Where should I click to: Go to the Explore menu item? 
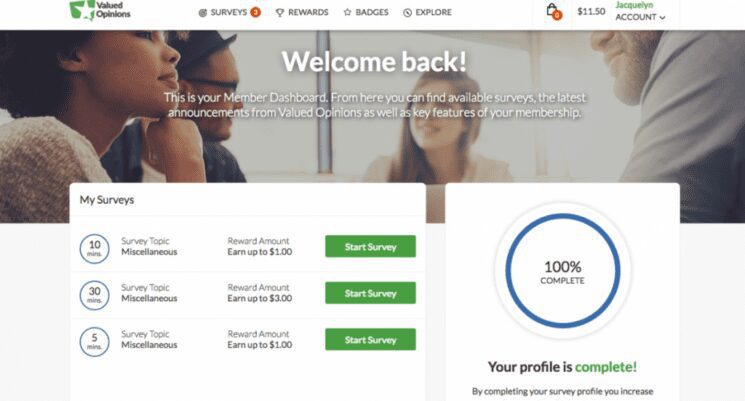pyautogui.click(x=427, y=12)
